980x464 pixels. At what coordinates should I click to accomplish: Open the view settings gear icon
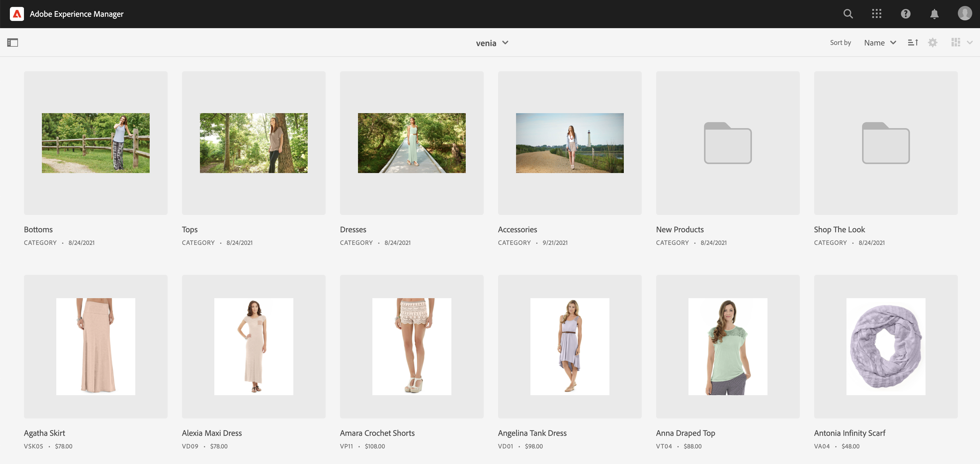(x=932, y=43)
